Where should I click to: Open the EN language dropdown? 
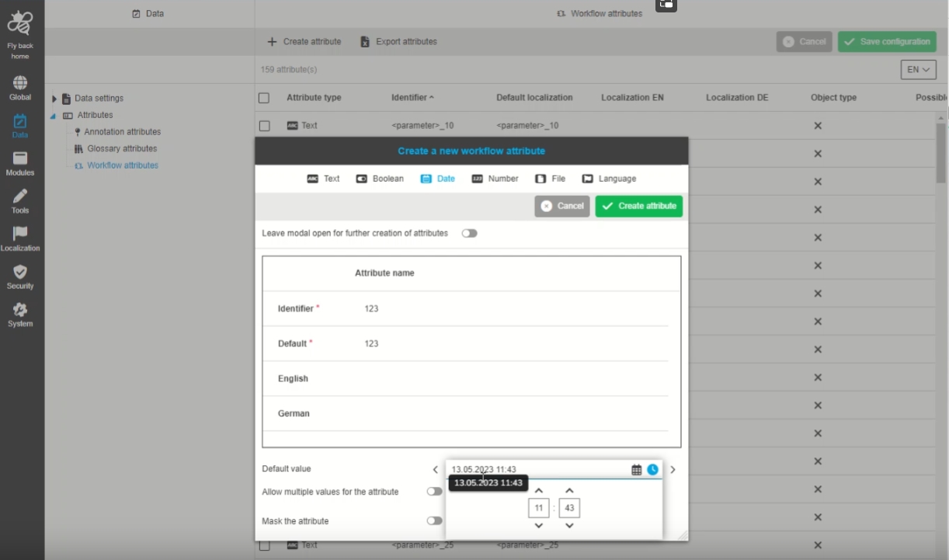tap(919, 69)
